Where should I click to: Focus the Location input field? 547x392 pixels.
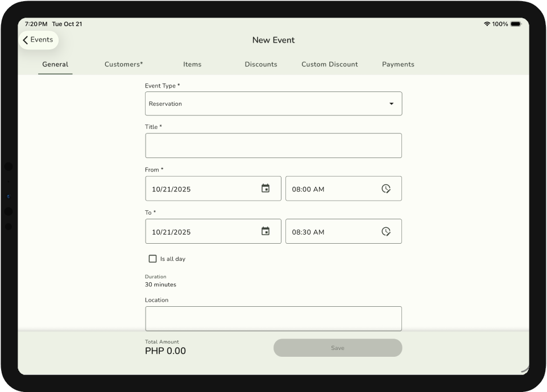273,318
